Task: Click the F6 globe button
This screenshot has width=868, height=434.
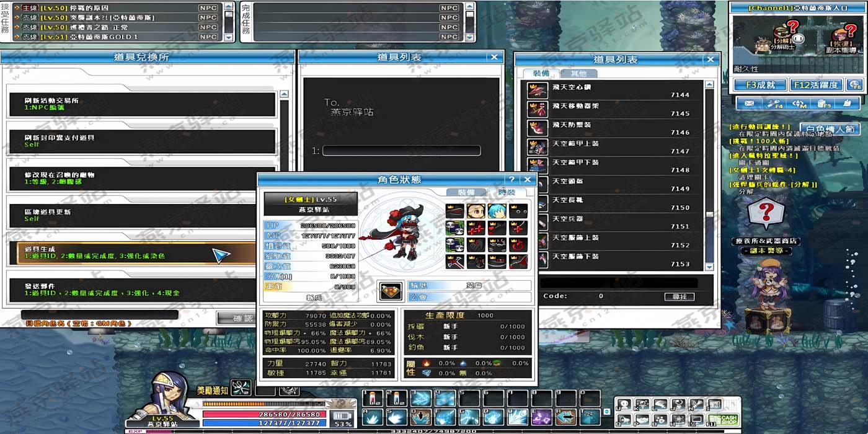Action: pyautogui.click(x=855, y=84)
